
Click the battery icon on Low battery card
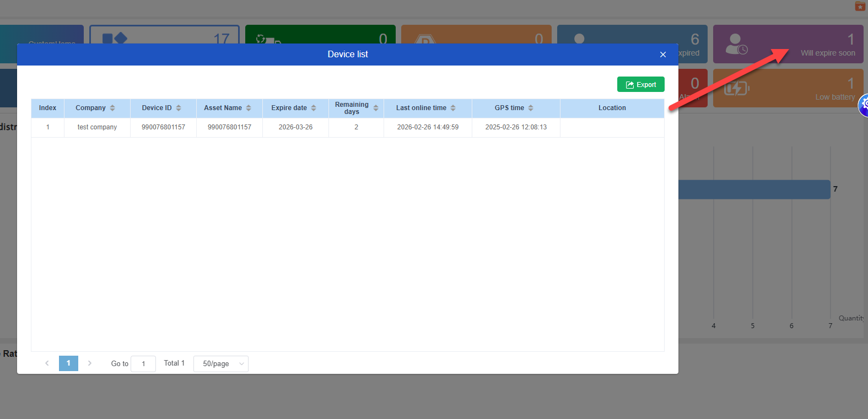737,88
